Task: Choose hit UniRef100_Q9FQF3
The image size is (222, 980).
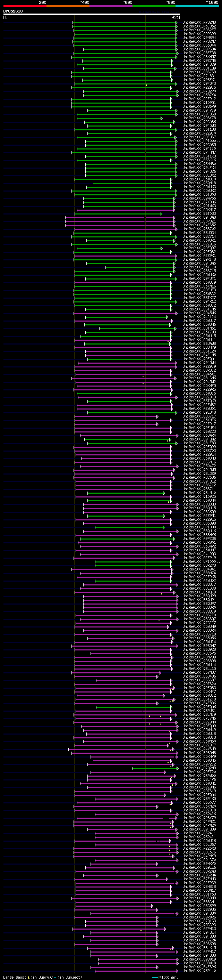Action: tap(199, 84)
